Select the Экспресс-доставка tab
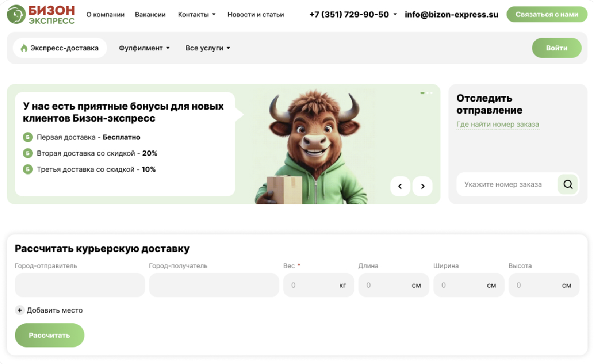The image size is (594, 364). 60,48
